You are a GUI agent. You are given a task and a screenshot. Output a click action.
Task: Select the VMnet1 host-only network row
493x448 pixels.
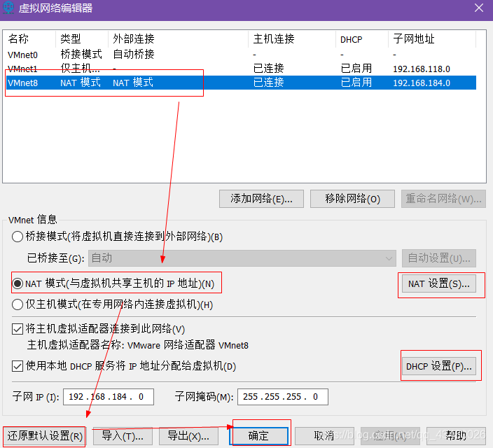pyautogui.click(x=241, y=69)
